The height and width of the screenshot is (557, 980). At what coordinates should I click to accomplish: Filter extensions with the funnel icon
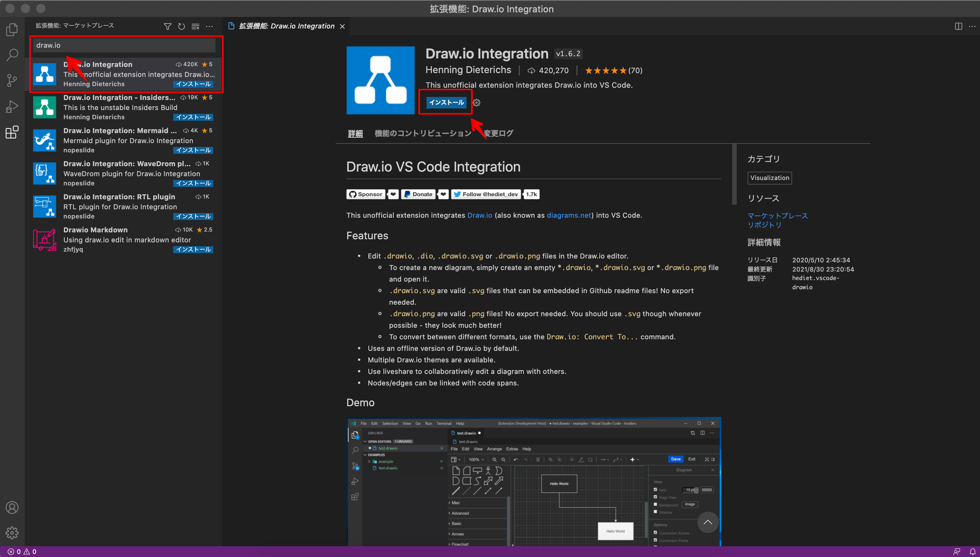[x=167, y=26]
